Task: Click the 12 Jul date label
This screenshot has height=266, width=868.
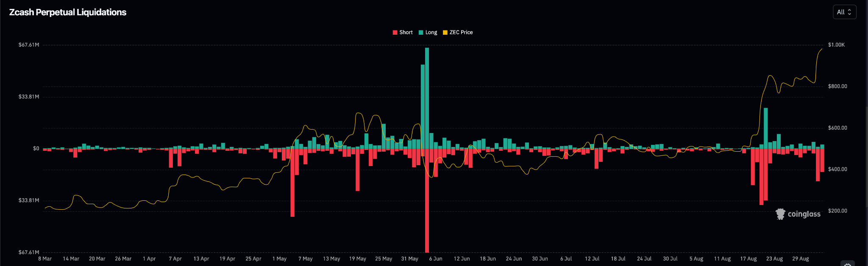Action: tap(592, 259)
